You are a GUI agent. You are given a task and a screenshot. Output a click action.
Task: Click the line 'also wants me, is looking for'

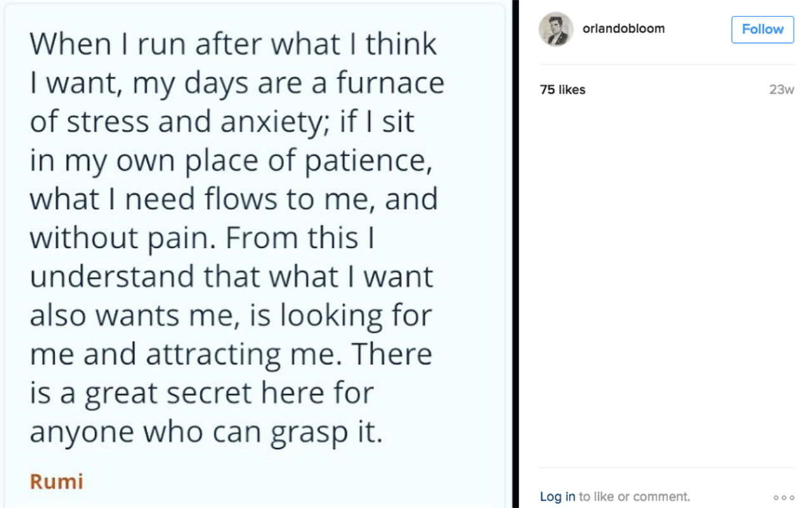pyautogui.click(x=230, y=315)
